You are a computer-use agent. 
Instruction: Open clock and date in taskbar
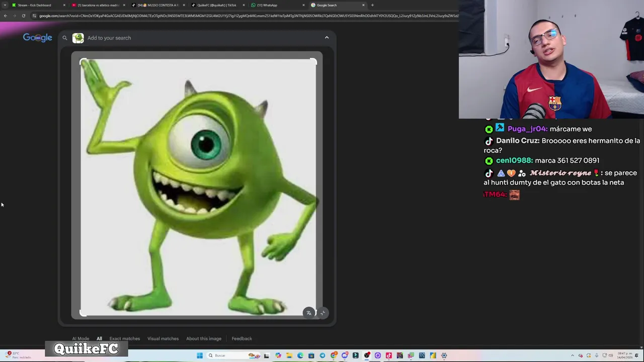pyautogui.click(x=625, y=355)
